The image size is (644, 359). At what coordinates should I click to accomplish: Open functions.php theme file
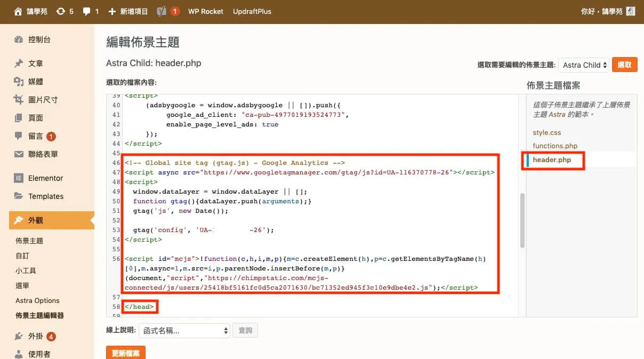tap(555, 146)
